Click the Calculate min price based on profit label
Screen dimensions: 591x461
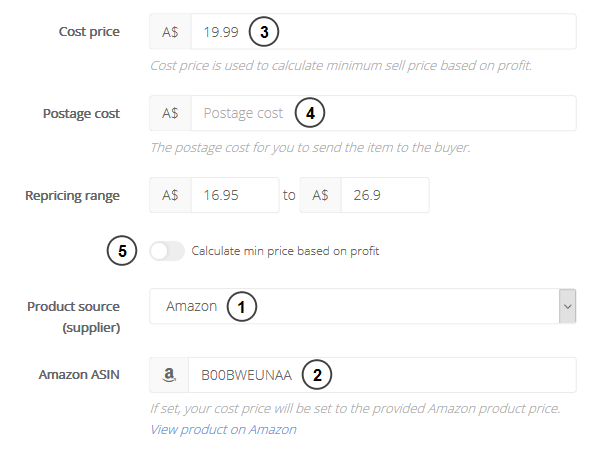pos(285,251)
